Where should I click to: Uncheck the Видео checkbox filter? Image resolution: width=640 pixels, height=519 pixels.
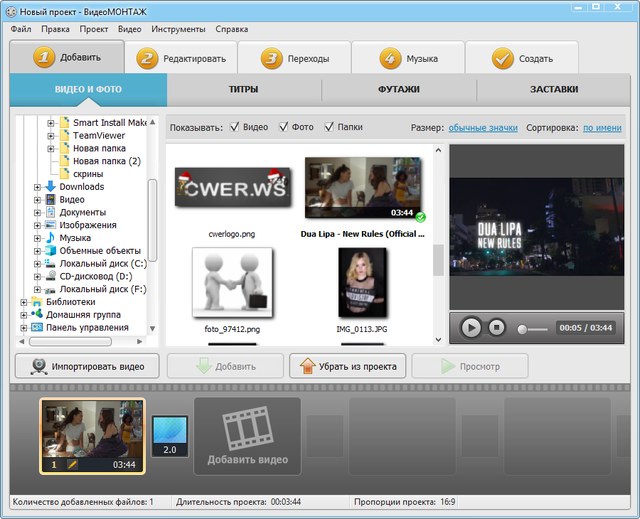click(235, 127)
